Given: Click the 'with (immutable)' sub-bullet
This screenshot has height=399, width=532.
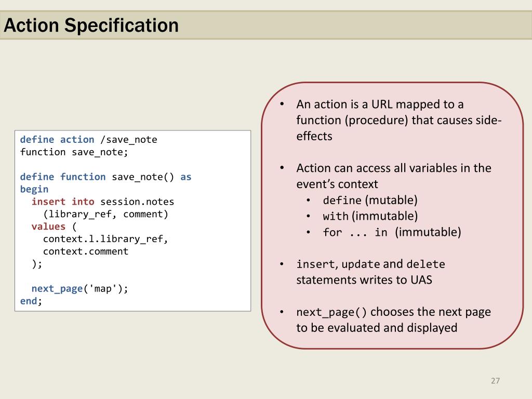Looking at the screenshot, I should click(x=370, y=216).
